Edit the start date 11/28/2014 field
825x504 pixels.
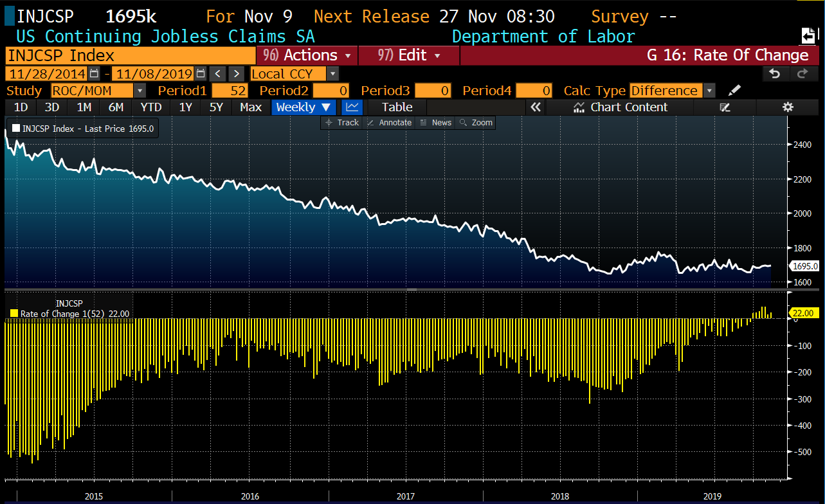pos(47,74)
